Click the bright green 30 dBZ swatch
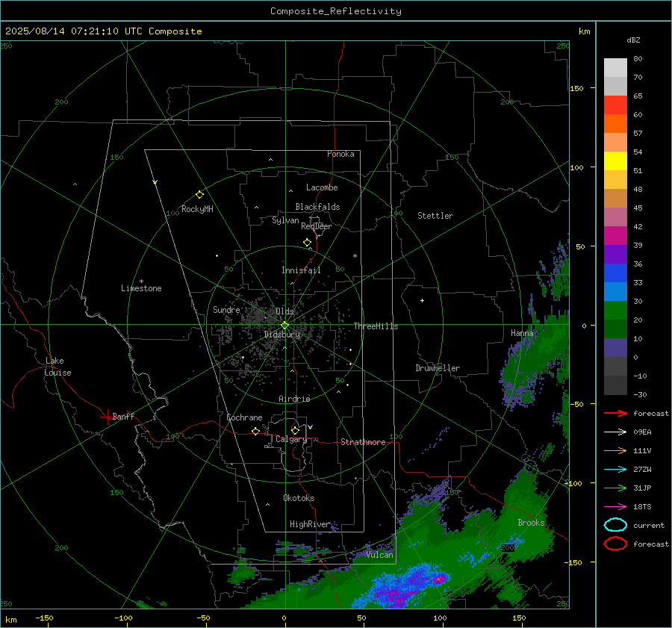This screenshot has height=628, width=672. click(x=615, y=310)
